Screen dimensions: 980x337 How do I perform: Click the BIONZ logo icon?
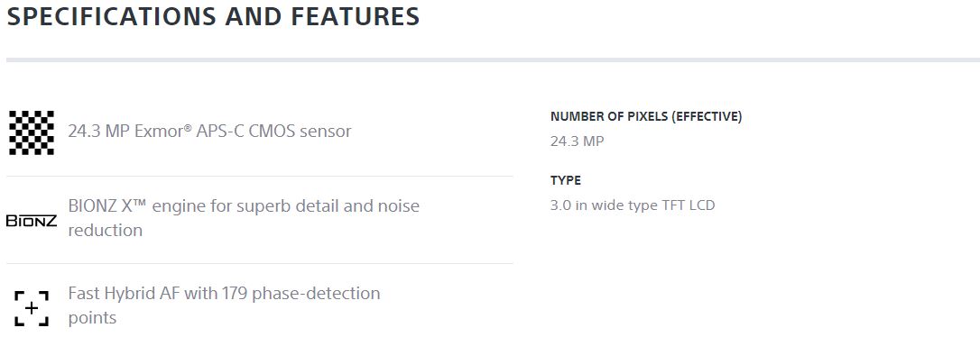tap(32, 221)
